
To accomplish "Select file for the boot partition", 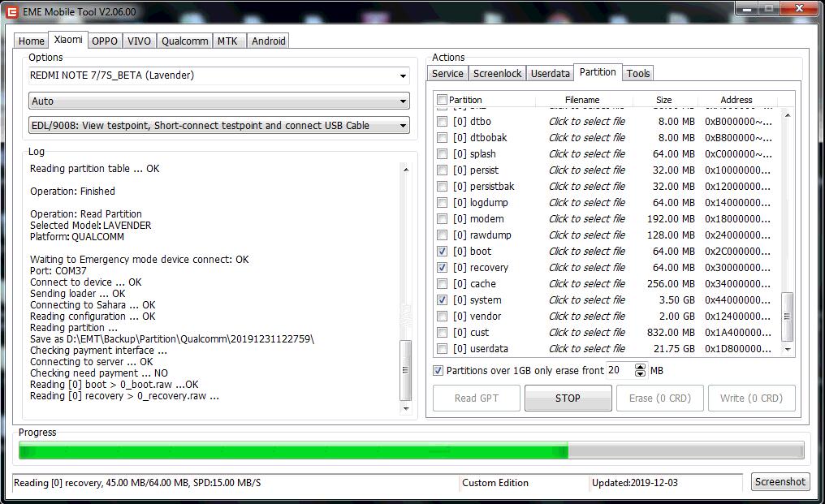I will [x=587, y=252].
